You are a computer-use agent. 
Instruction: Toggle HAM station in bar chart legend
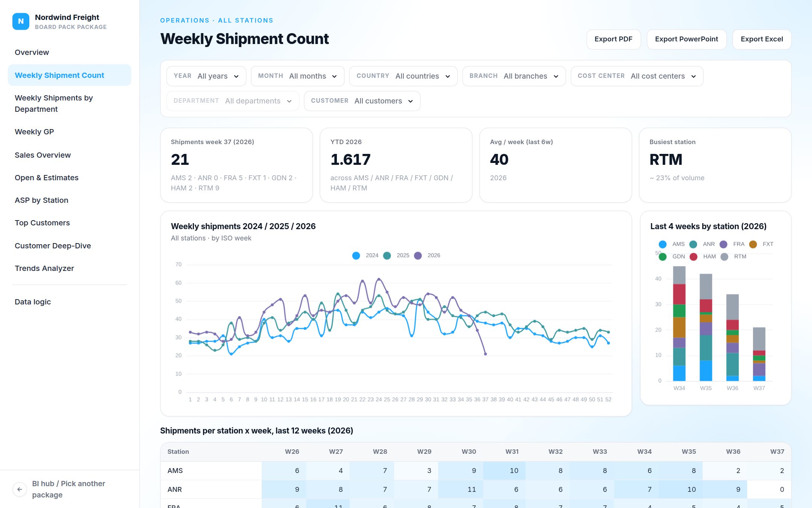[694, 257]
